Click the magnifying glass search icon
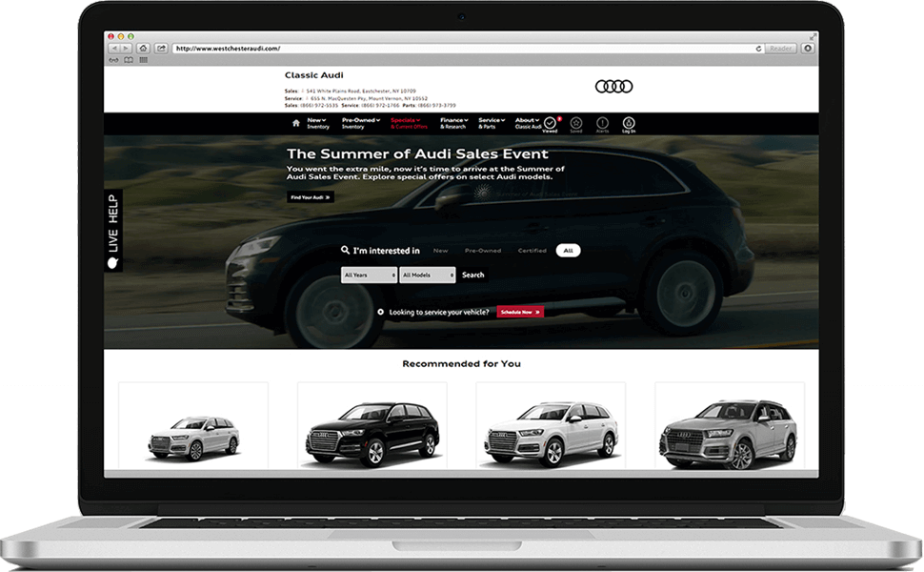The image size is (924, 572). (345, 250)
